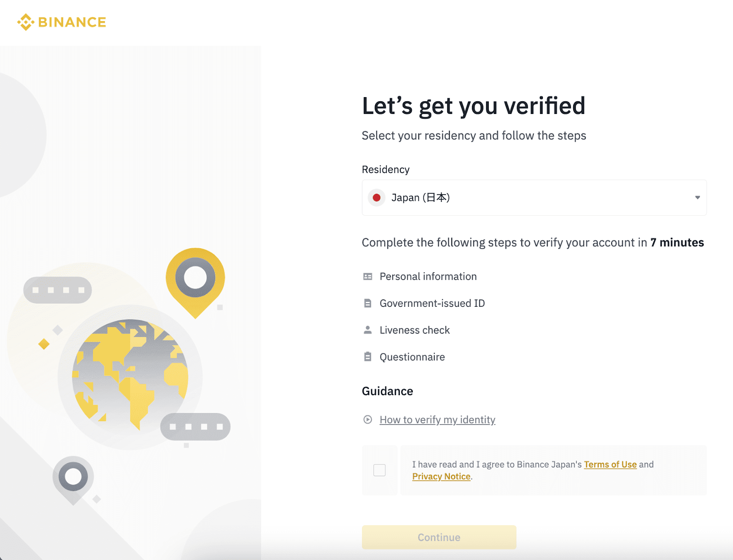Image resolution: width=733 pixels, height=560 pixels.
Task: Click the Government-issued ID document icon
Action: click(x=367, y=303)
